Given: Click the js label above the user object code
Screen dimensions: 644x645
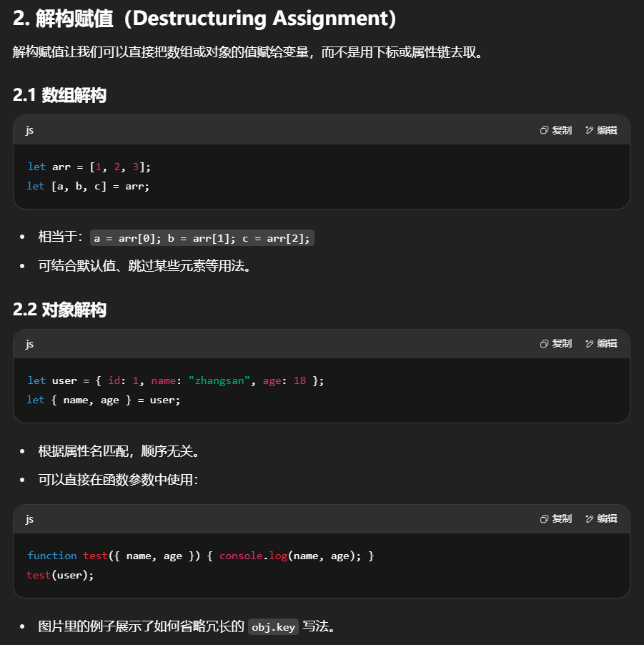Looking at the screenshot, I should click(x=30, y=343).
